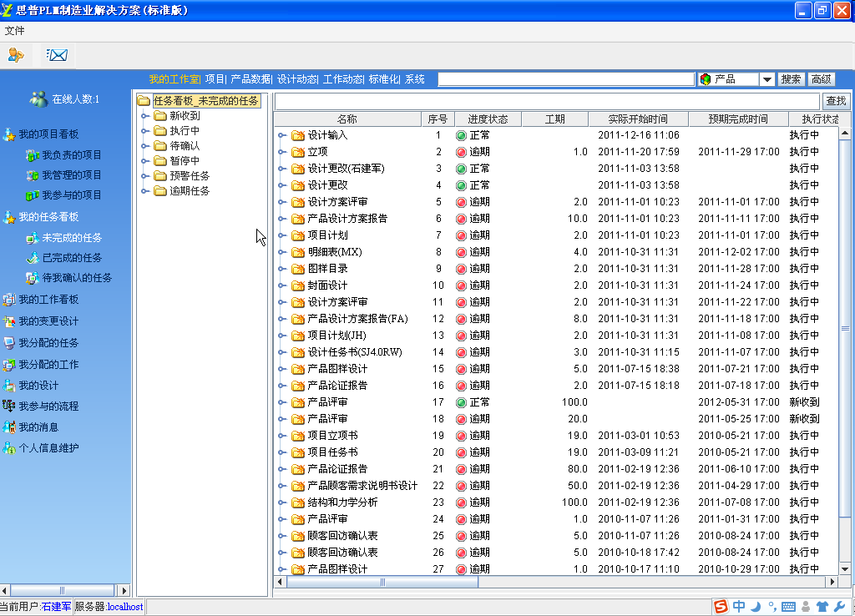Expand the 设计输入 task row
This screenshot has height=616, width=855.
tap(282, 135)
